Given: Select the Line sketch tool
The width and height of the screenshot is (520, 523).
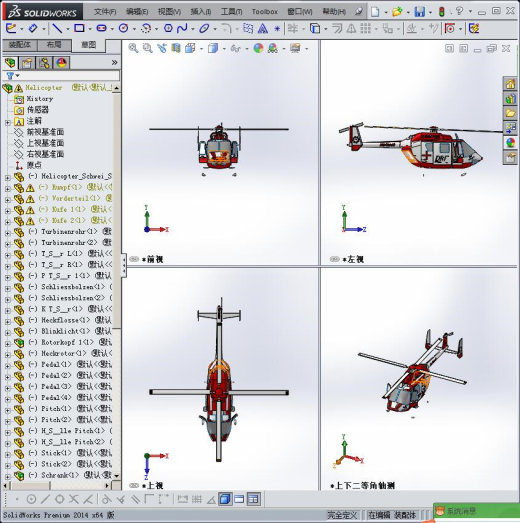Looking at the screenshot, I should (x=57, y=28).
